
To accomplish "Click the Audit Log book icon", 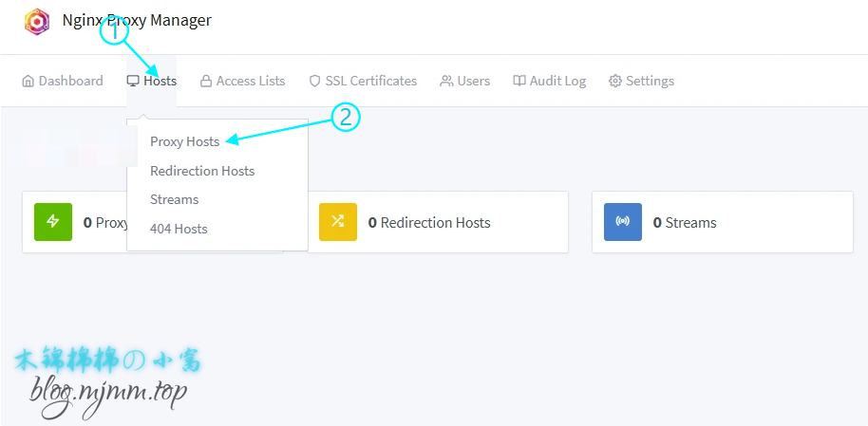I will click(519, 82).
